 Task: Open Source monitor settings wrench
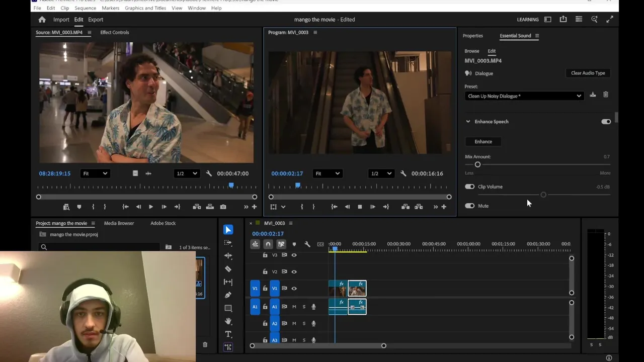point(209,173)
